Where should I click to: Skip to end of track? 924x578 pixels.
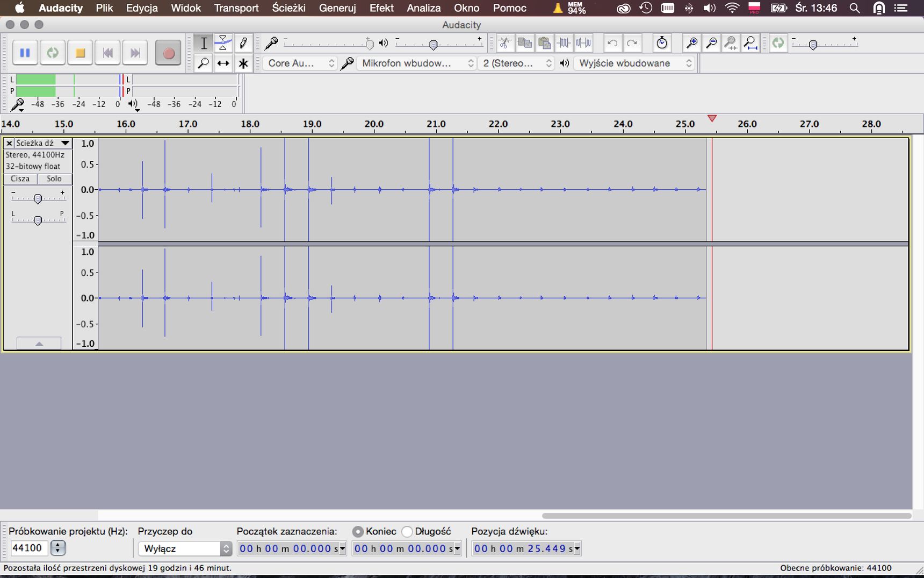tap(135, 53)
